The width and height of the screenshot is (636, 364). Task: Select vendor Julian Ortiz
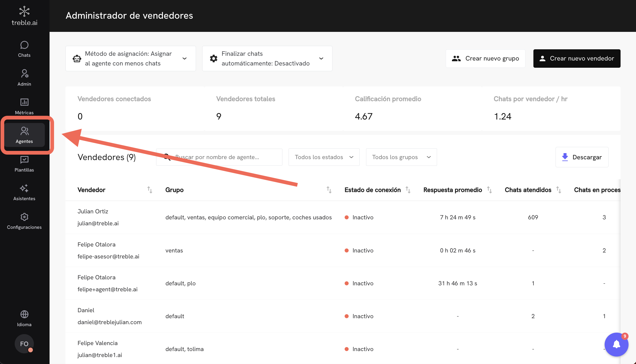click(93, 211)
